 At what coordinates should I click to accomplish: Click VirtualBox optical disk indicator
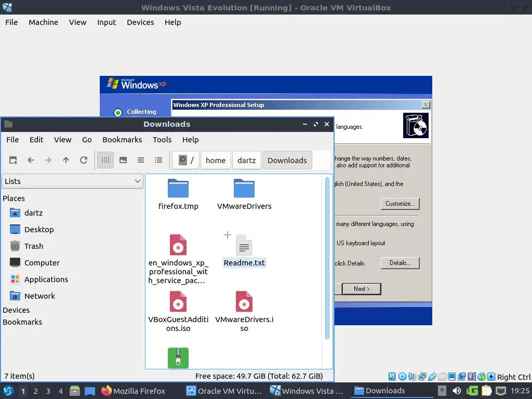(402, 376)
